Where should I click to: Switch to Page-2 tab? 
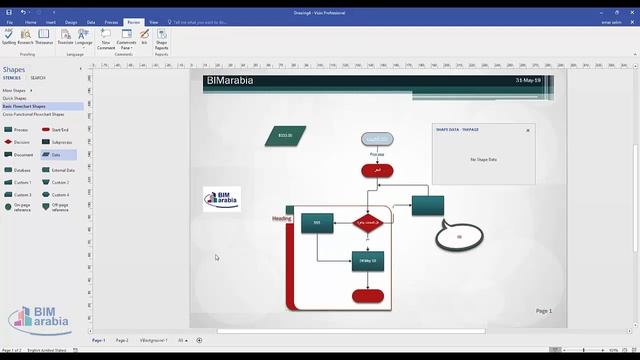[122, 340]
